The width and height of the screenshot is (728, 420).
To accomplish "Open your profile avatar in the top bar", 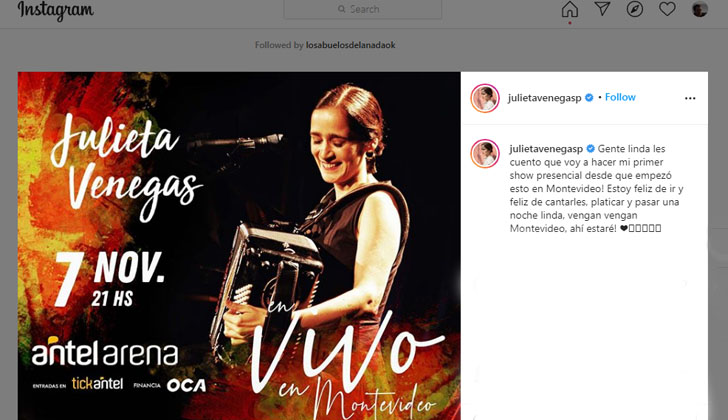I will pos(700,9).
